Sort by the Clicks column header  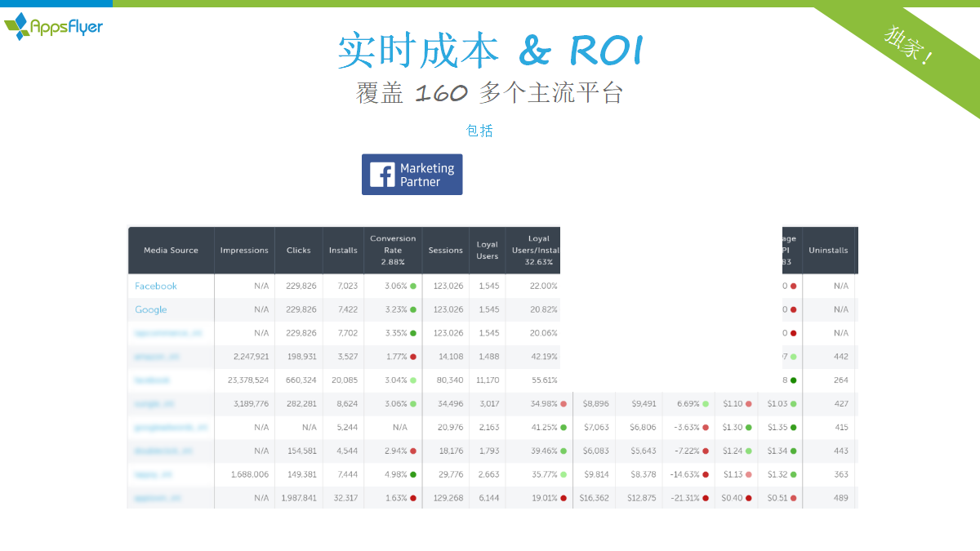point(299,251)
